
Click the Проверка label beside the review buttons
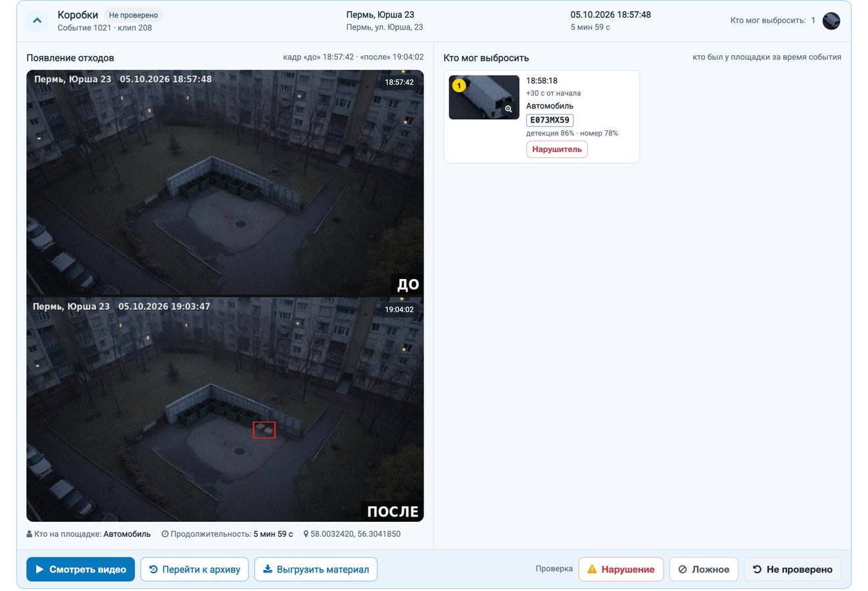point(554,569)
